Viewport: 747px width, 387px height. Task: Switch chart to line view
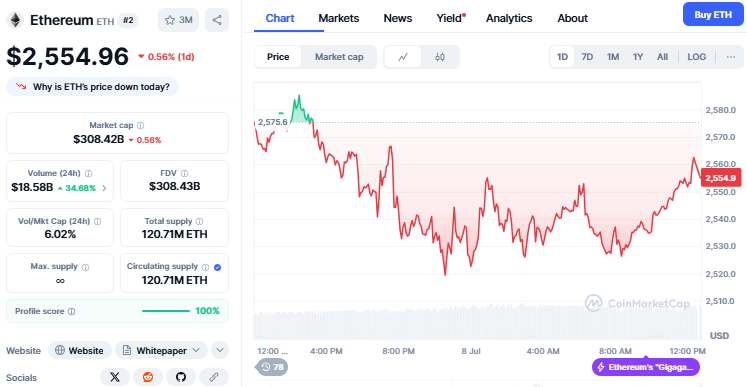[403, 57]
